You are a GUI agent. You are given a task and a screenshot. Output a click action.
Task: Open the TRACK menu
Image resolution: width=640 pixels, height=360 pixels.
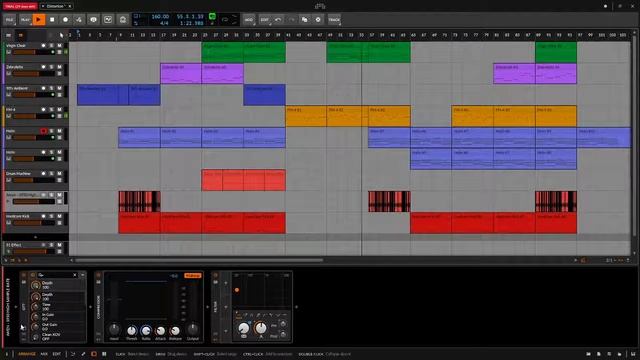[334, 19]
